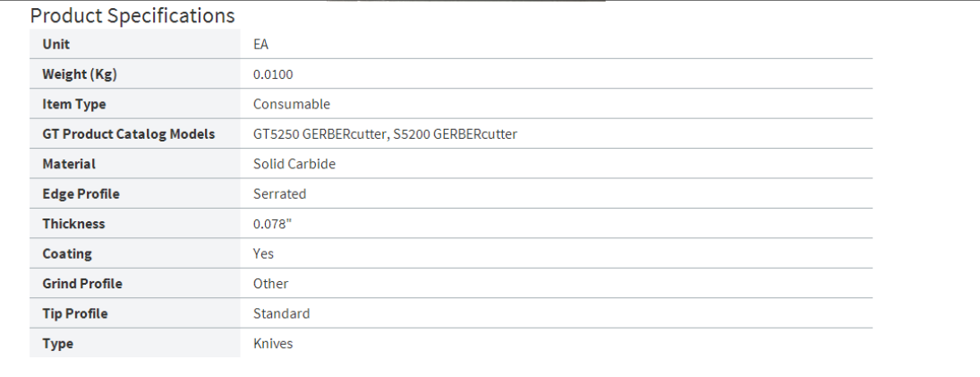Select the 0.078" thickness value

click(273, 224)
